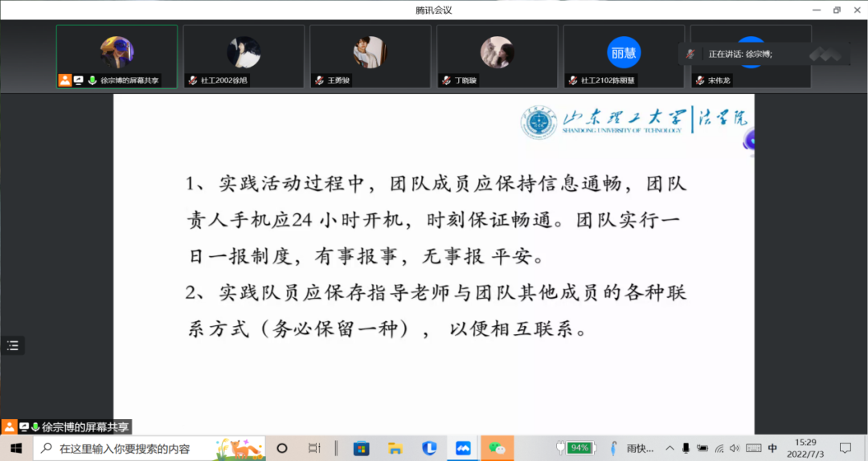This screenshot has width=868, height=461.
Task: Open Wi-Fi network settings in tray
Action: tap(719, 448)
